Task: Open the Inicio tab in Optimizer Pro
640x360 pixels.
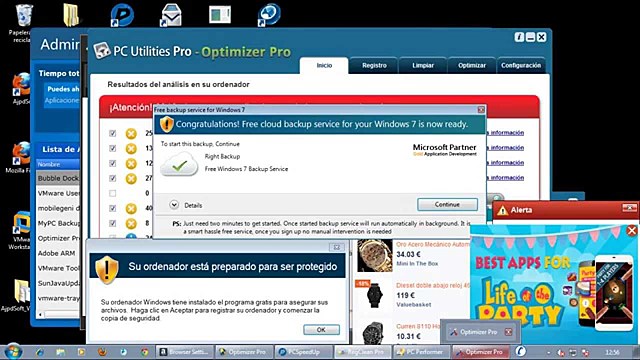Action: click(324, 65)
